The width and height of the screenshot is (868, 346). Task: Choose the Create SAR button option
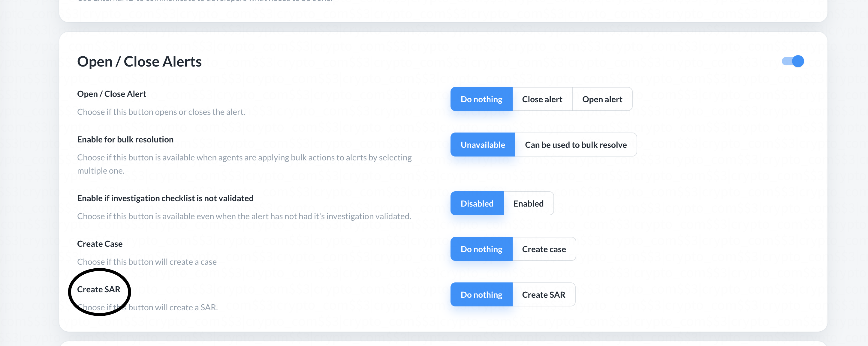pyautogui.click(x=543, y=295)
